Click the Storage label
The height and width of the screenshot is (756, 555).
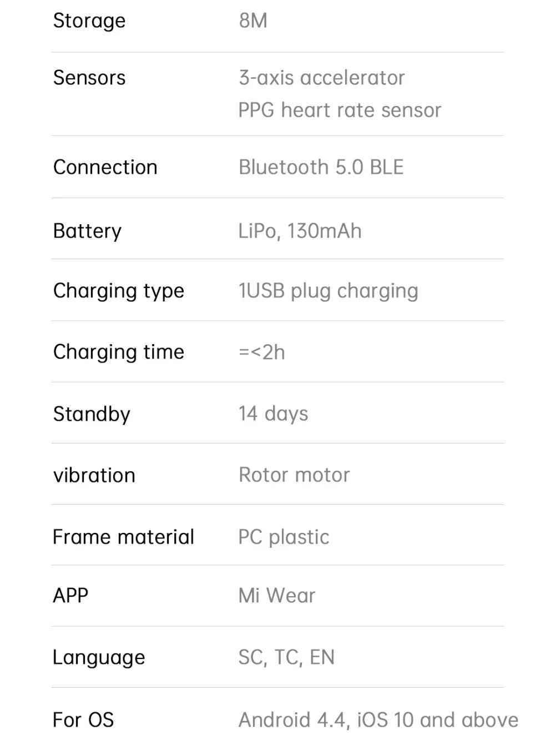(89, 21)
